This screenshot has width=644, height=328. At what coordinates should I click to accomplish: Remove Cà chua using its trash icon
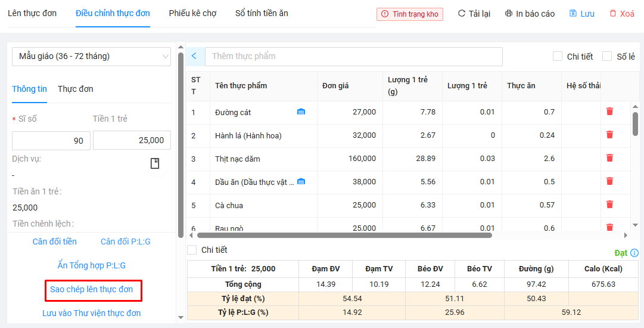click(x=609, y=205)
